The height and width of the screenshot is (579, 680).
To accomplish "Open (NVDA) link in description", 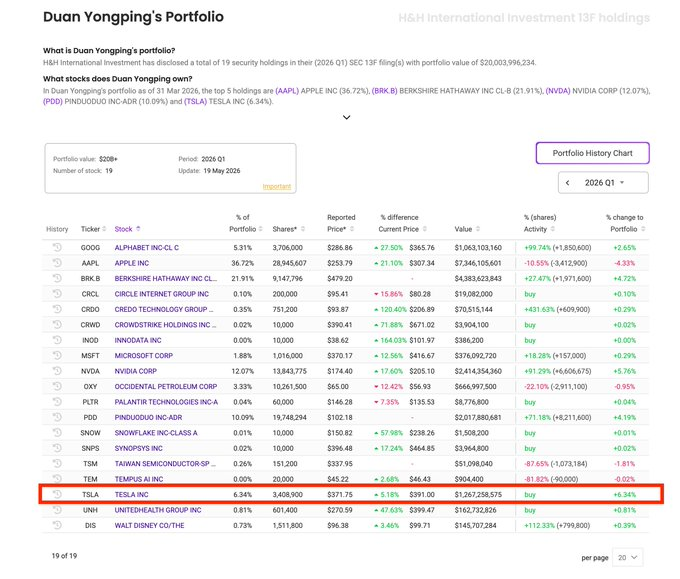I will point(558,91).
